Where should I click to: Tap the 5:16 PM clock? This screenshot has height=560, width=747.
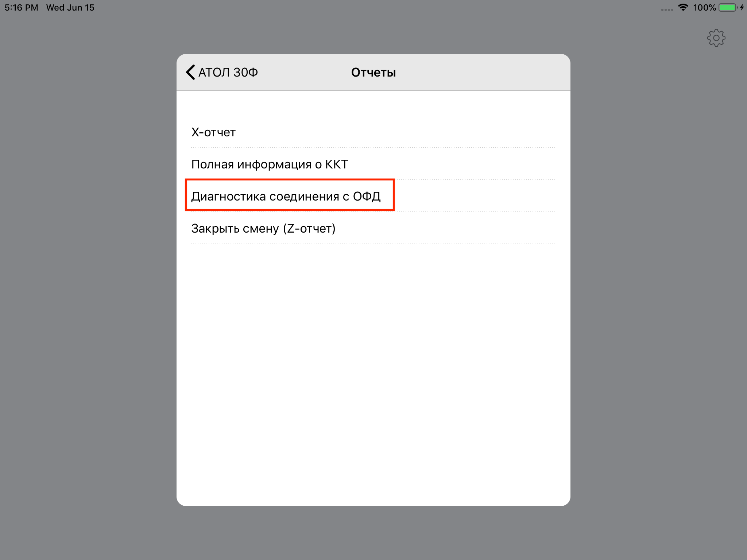(x=21, y=7)
